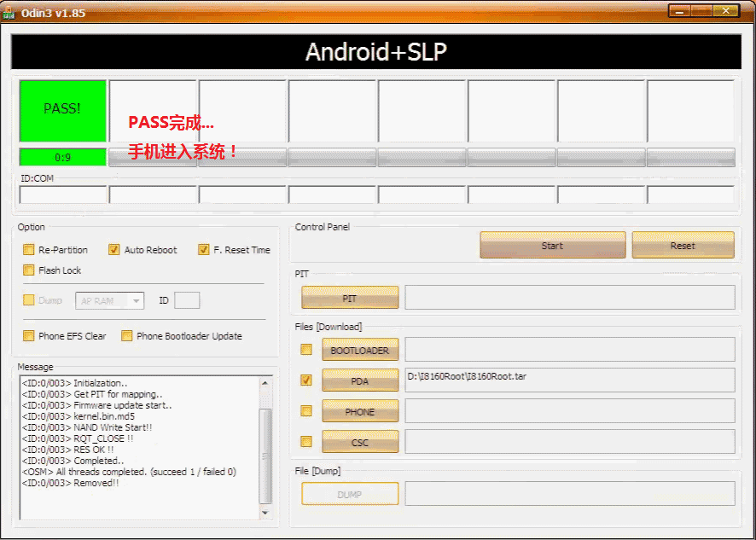The width and height of the screenshot is (756, 540).
Task: Click the 'Firmware update start..' log line
Action: (x=97, y=405)
